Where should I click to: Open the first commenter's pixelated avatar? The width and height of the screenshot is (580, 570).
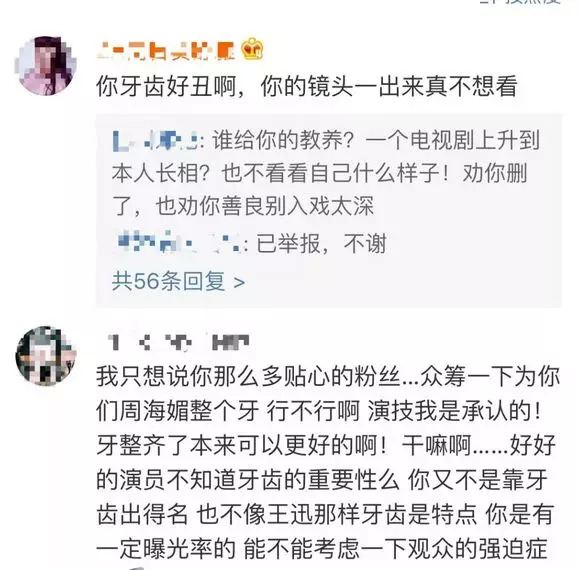(x=45, y=66)
